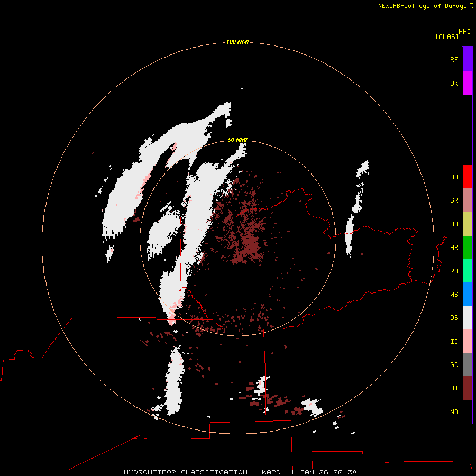Click the 100 NMI range ring label
This screenshot has width=476, height=476.
(237, 42)
